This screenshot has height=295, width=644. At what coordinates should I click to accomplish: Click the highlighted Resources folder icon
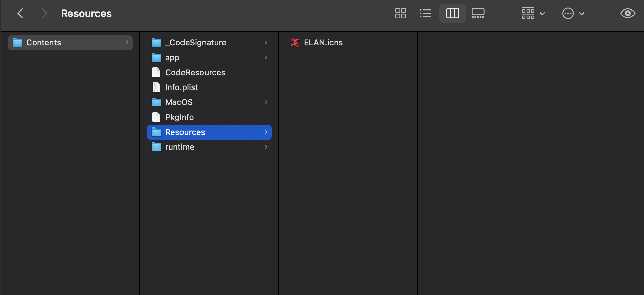[x=156, y=132]
